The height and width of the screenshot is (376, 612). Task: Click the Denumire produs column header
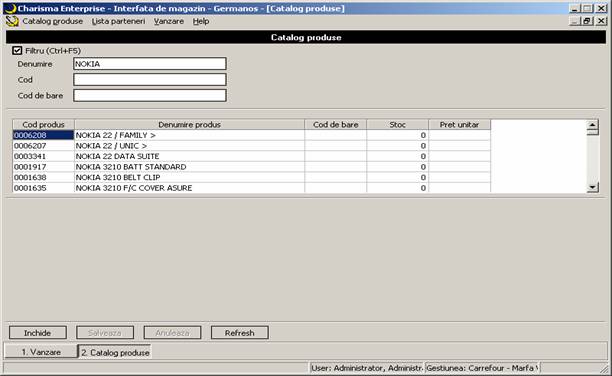(x=189, y=125)
